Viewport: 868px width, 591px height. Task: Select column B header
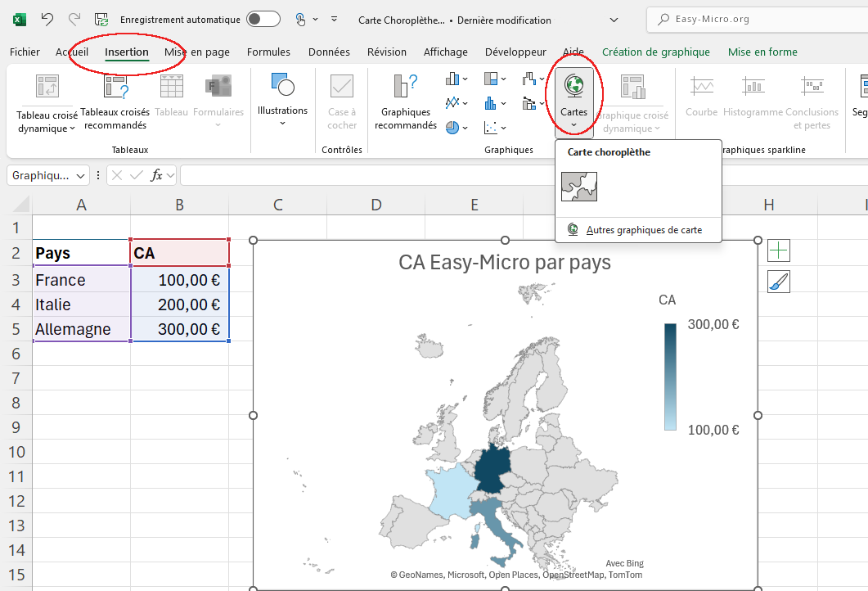click(179, 205)
